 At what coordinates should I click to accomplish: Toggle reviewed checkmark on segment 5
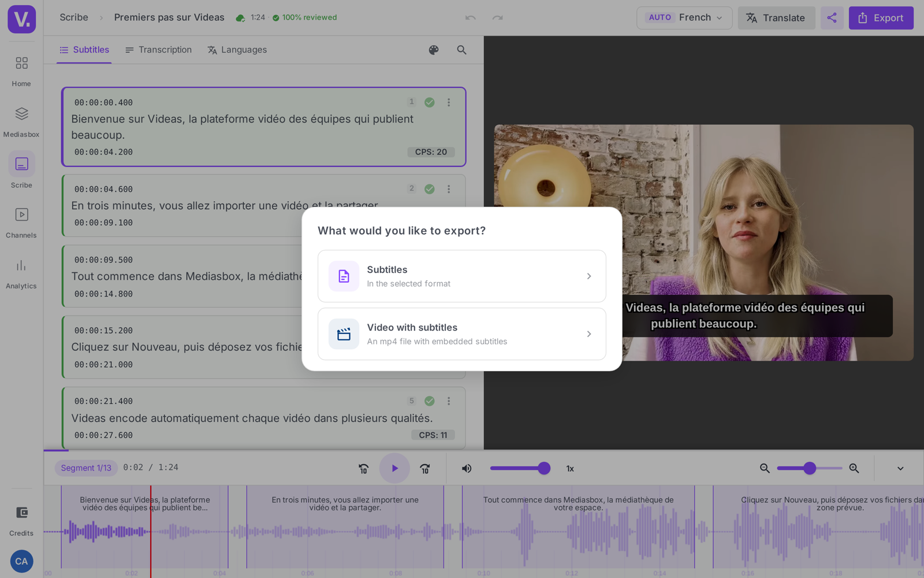point(430,401)
